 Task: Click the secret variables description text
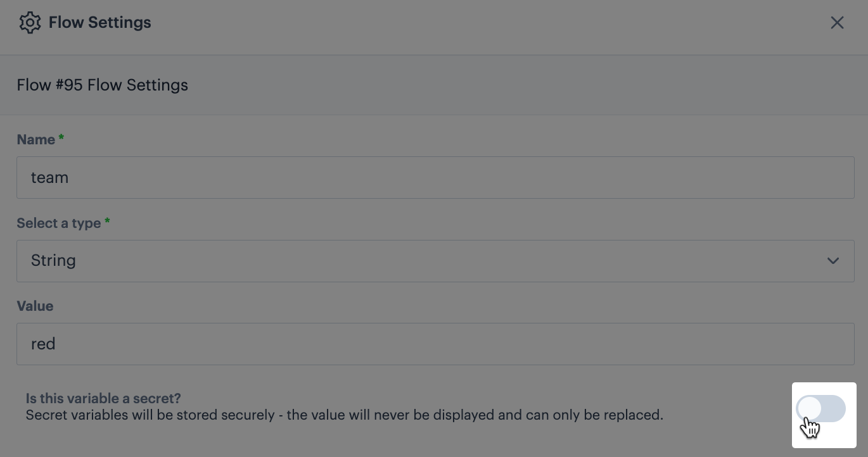tap(344, 416)
